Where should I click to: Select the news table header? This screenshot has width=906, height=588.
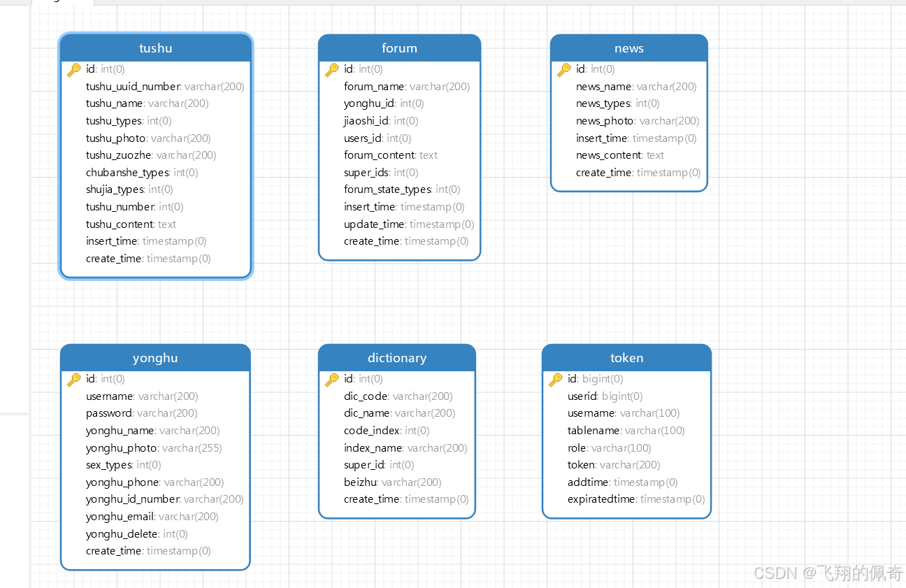pyautogui.click(x=629, y=48)
